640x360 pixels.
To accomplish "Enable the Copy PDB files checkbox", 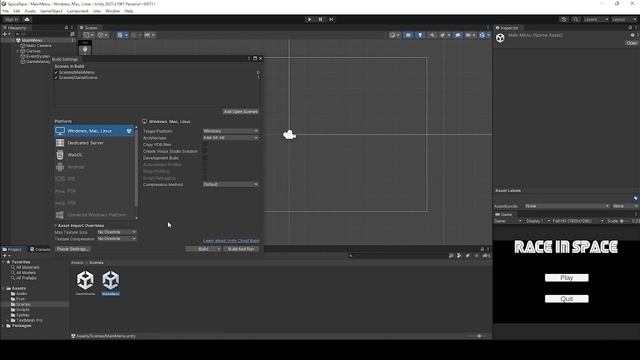I will click(205, 144).
